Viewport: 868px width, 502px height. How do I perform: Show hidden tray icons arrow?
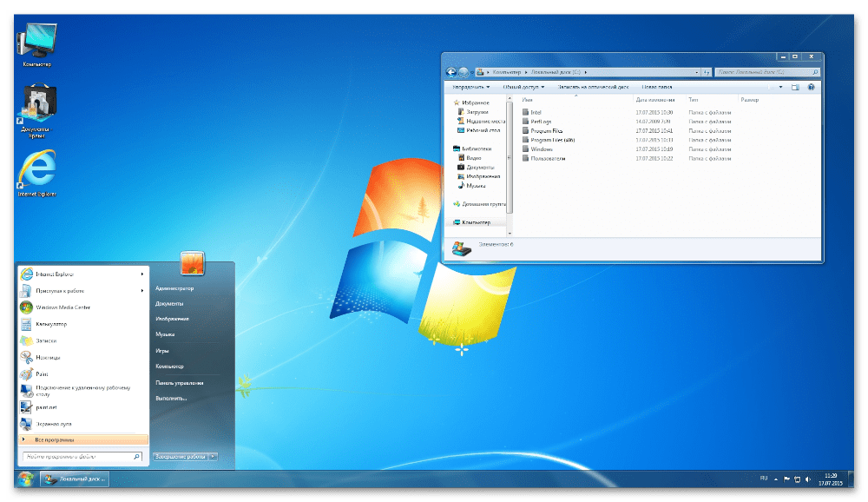(x=777, y=479)
